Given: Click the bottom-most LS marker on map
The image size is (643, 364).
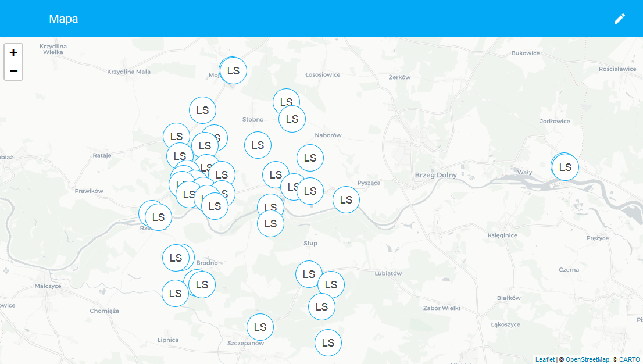Looking at the screenshot, I should click(x=328, y=342).
